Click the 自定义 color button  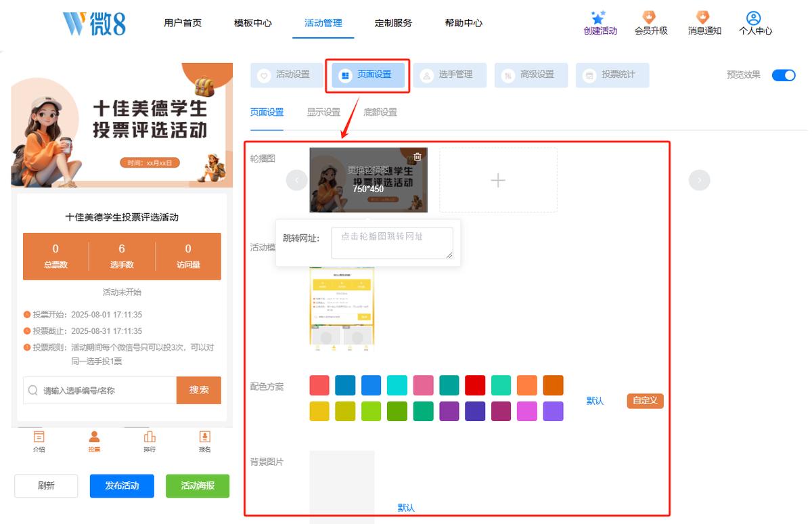point(646,401)
